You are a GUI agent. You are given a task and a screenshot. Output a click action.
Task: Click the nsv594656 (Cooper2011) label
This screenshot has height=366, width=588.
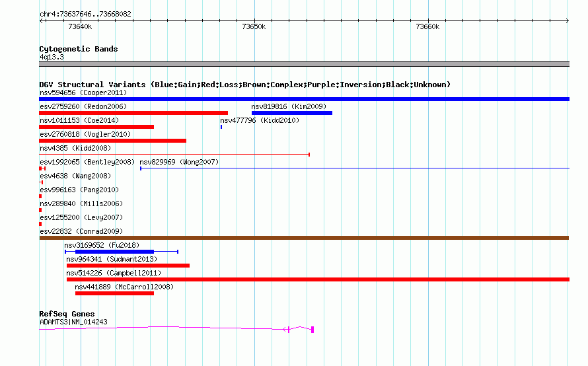(83, 92)
